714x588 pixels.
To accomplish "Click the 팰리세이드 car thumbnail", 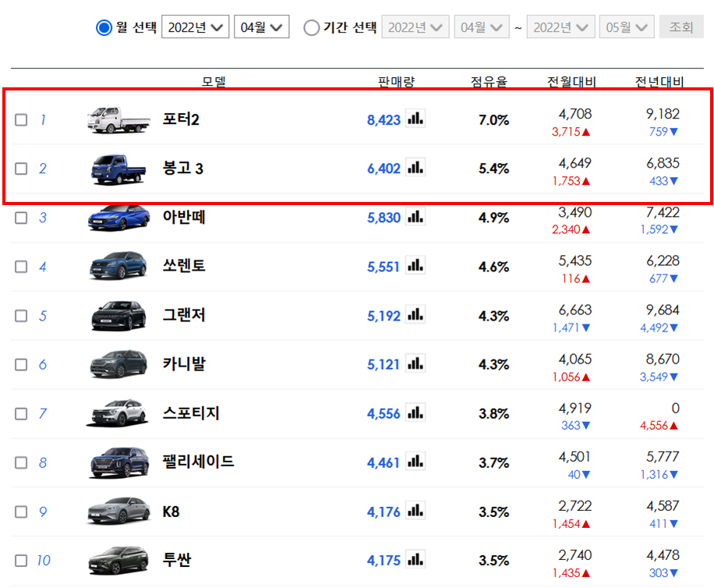I will pyautogui.click(x=118, y=462).
